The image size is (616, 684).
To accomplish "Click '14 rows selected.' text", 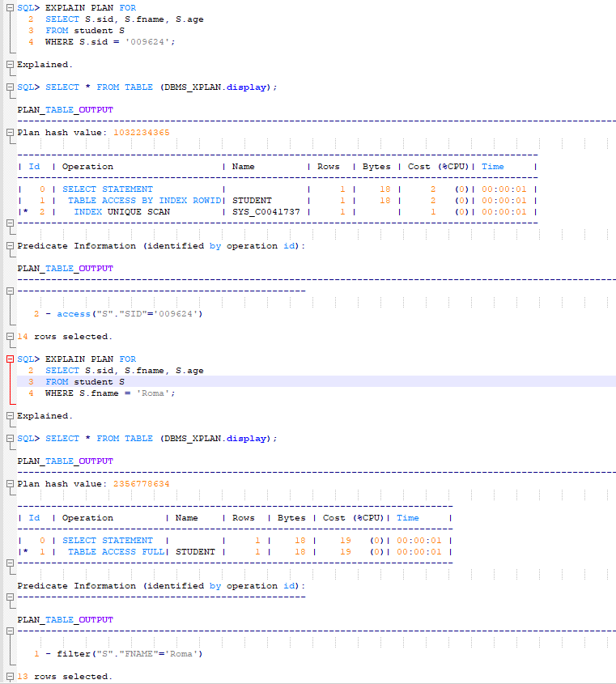I will click(65, 337).
